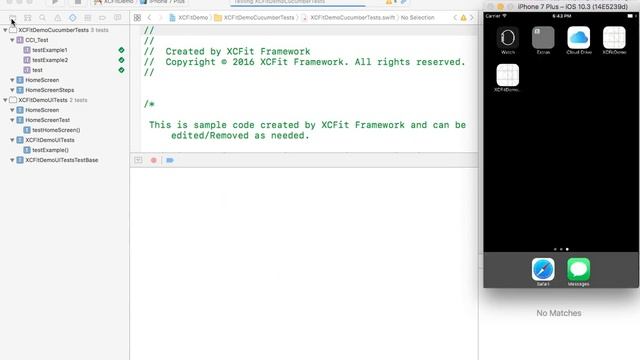Click passed checkmark for 'test' row
This screenshot has height=360, width=640.
tap(121, 70)
